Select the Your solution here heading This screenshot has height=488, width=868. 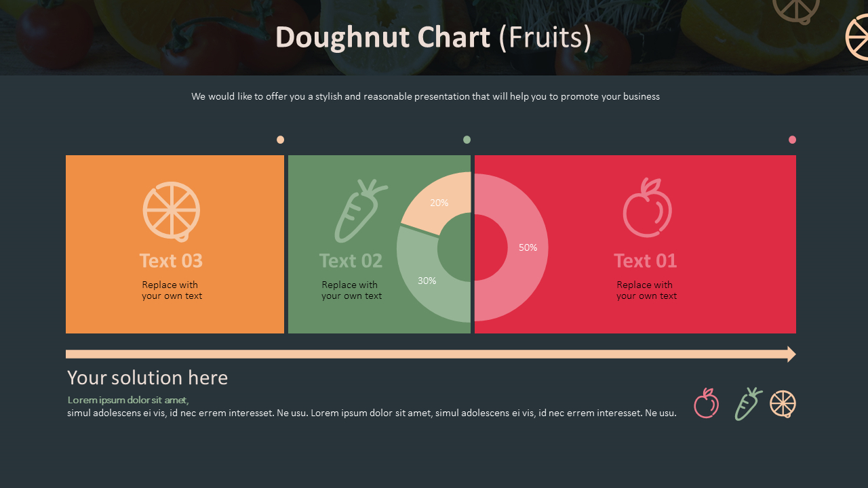point(147,378)
